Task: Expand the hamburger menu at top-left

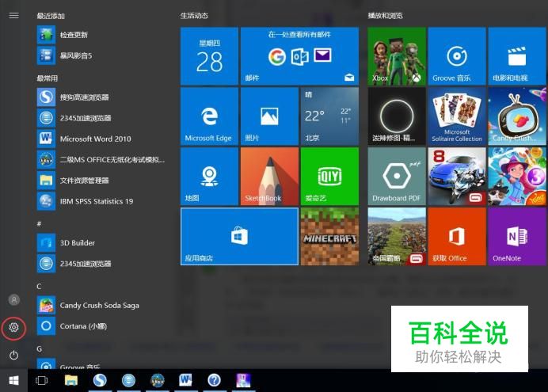Action: [x=13, y=15]
